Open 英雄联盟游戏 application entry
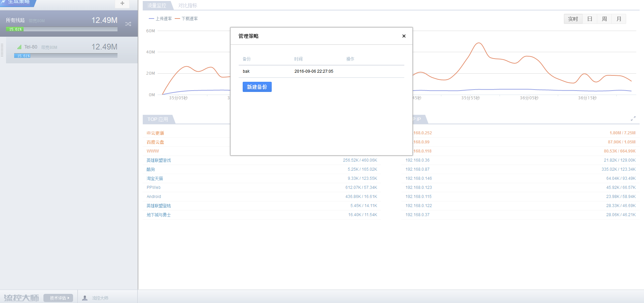Screen dimensions: 644x303 [159, 160]
